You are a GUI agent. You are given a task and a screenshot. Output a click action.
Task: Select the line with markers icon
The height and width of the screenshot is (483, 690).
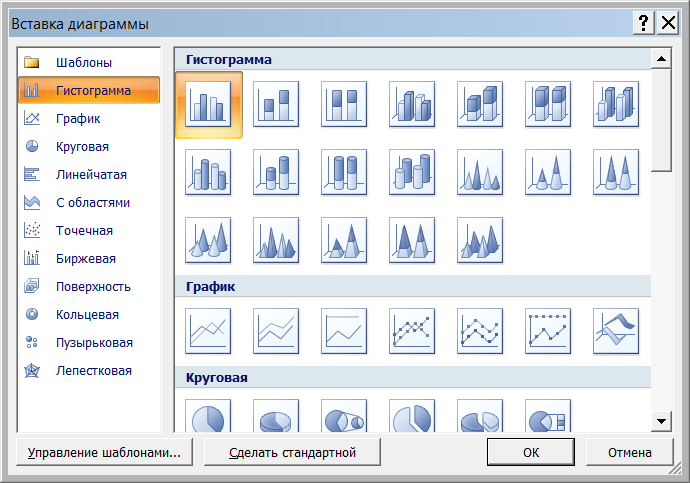pyautogui.click(x=412, y=331)
